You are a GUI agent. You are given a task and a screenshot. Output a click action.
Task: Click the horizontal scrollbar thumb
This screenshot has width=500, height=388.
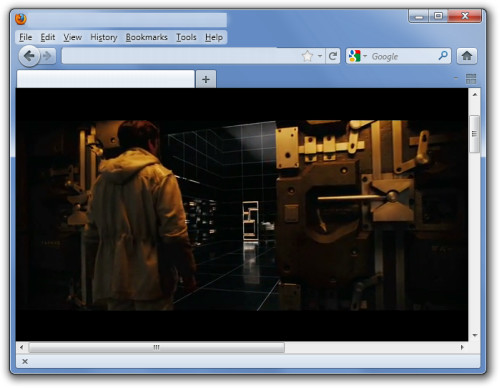(157, 347)
